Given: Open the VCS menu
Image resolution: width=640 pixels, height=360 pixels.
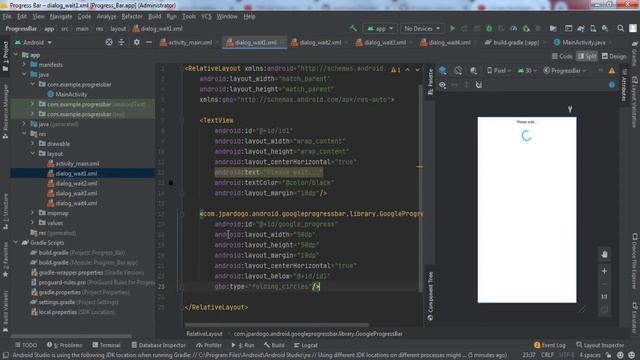Looking at the screenshot, I should point(206,17).
